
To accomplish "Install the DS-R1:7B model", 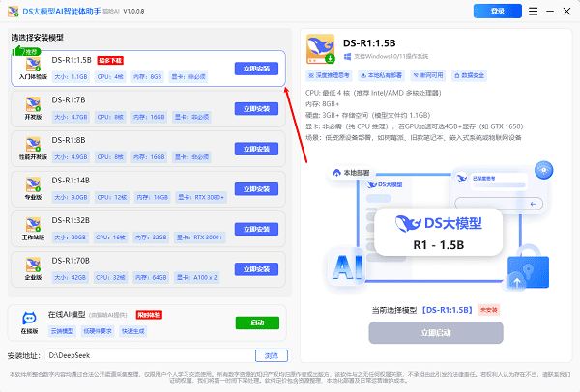I will click(x=256, y=109).
